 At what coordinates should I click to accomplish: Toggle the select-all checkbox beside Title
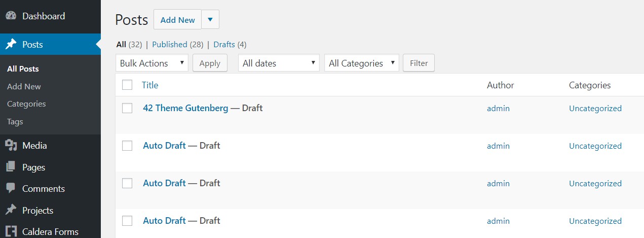127,85
